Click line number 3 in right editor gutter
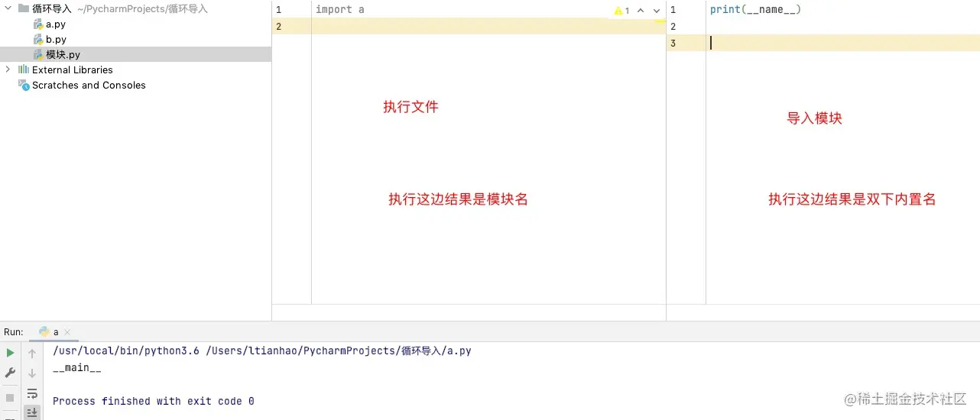The height and width of the screenshot is (420, 980). [673, 44]
